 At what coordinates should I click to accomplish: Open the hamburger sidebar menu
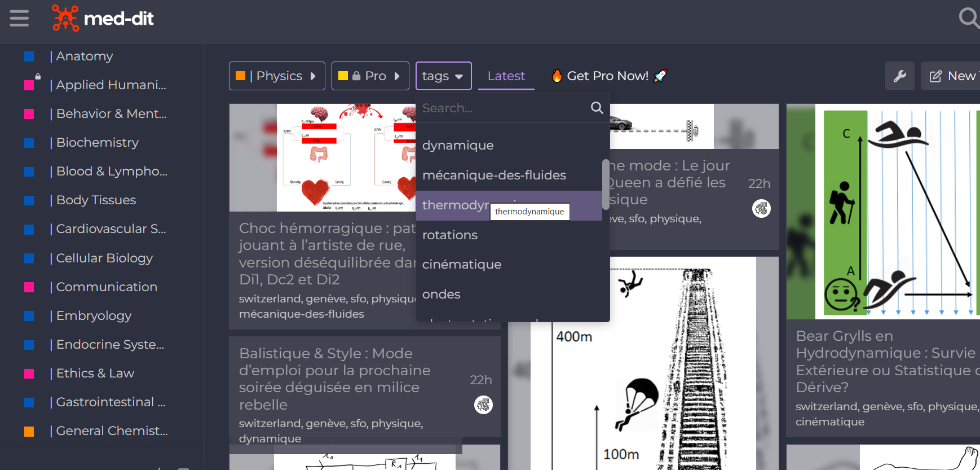[x=19, y=19]
